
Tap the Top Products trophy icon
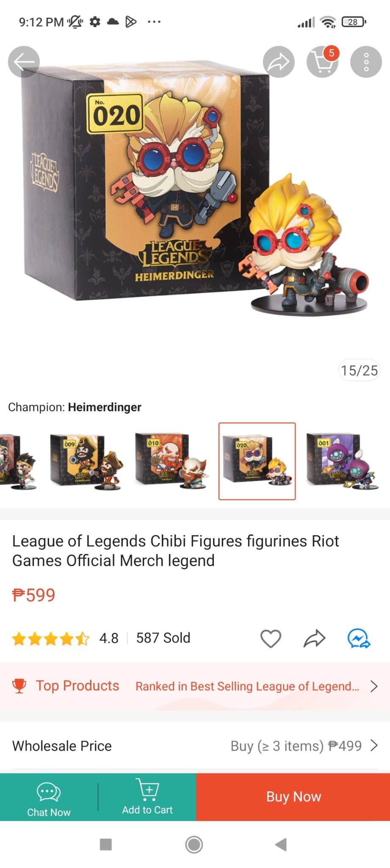pos(19,686)
